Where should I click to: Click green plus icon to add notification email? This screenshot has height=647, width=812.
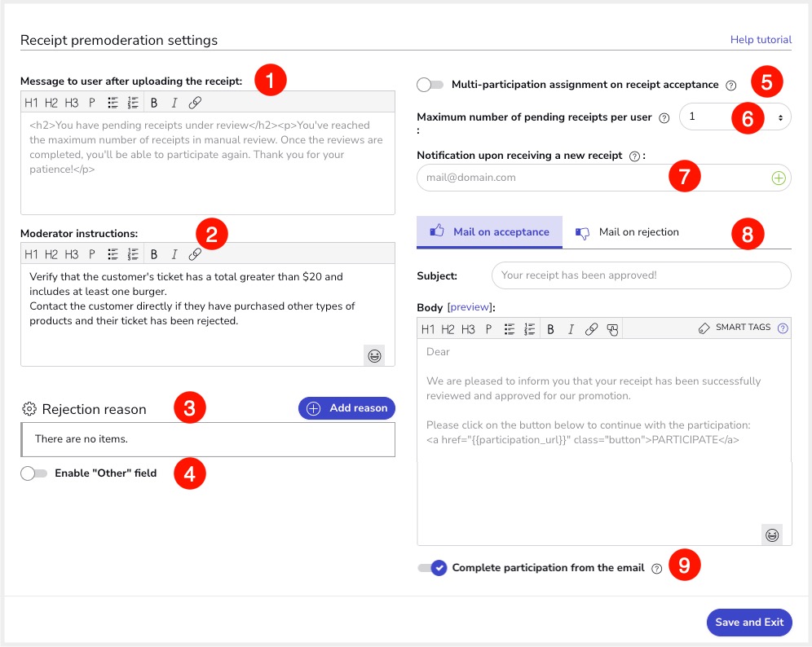pos(778,178)
